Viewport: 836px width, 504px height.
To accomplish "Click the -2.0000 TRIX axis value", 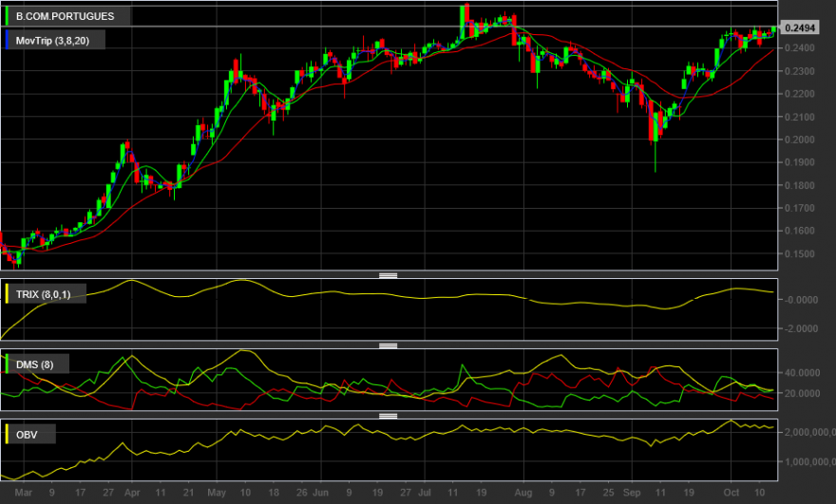I will coord(802,328).
